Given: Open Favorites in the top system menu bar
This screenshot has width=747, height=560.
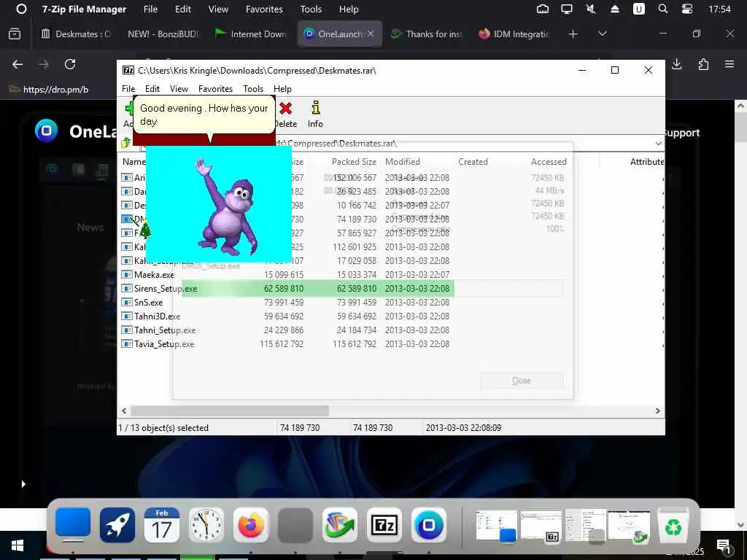Looking at the screenshot, I should 264,9.
